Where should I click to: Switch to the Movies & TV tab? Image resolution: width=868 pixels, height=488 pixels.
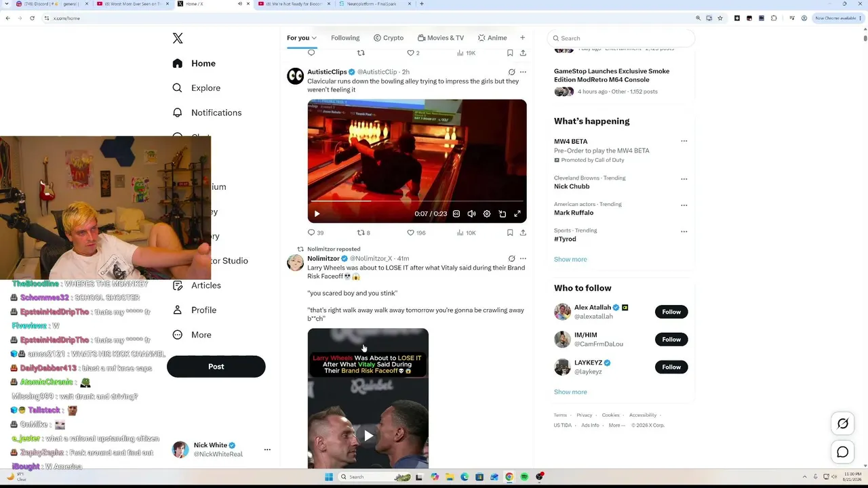(x=441, y=38)
